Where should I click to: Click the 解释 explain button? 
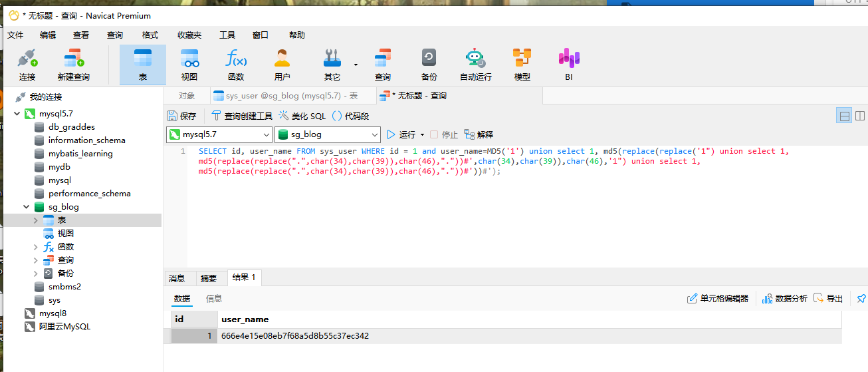pos(479,134)
